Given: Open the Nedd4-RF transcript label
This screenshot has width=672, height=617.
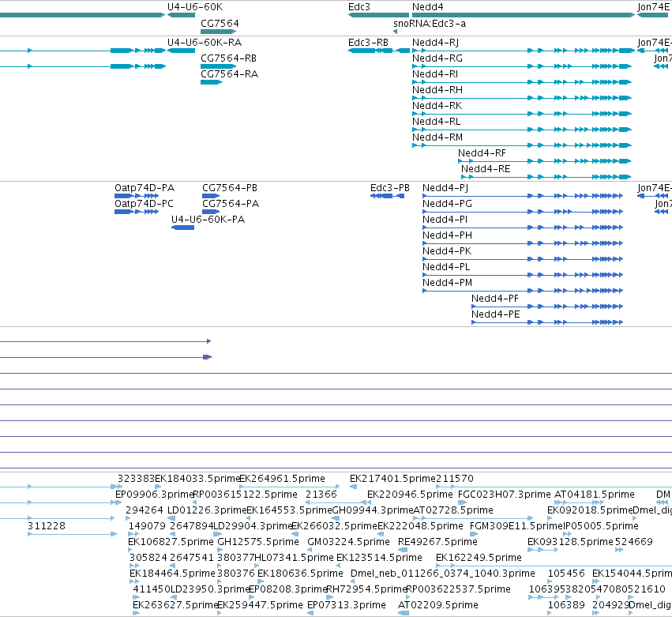Looking at the screenshot, I should [x=482, y=153].
